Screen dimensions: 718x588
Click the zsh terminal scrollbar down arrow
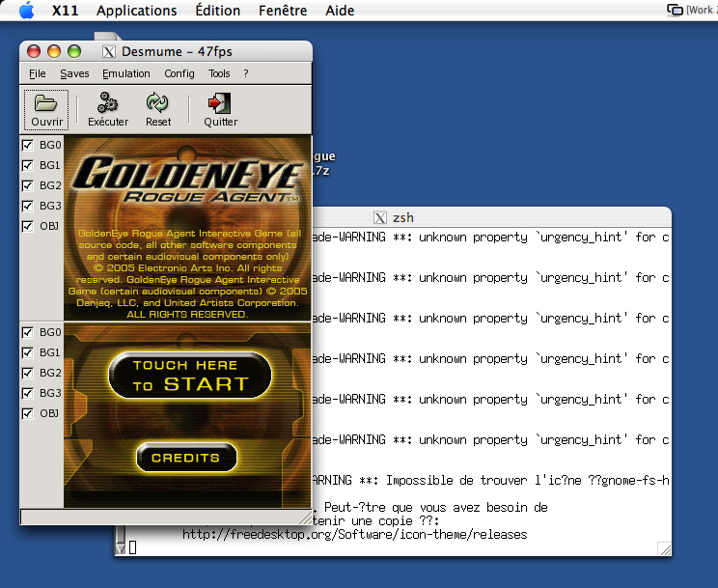click(120, 548)
